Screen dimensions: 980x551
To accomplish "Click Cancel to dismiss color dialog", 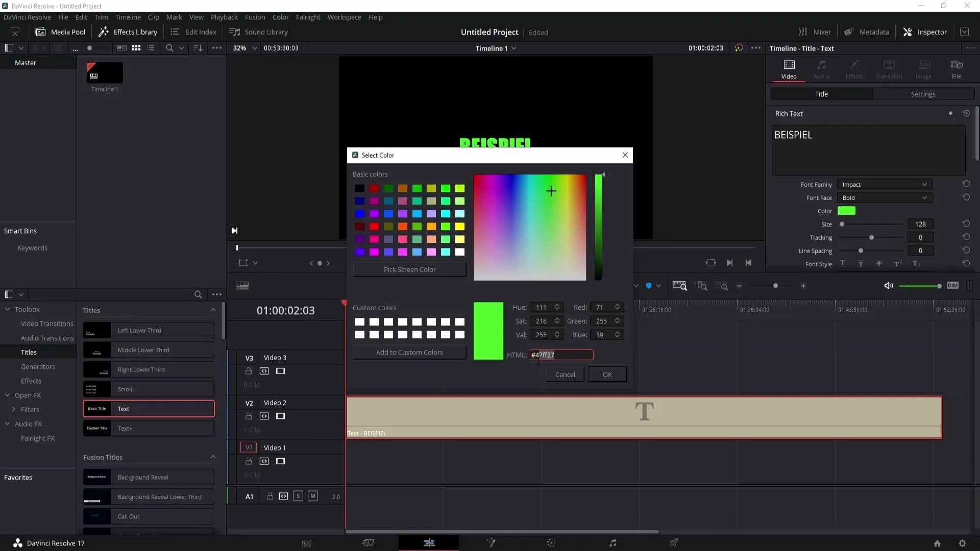I will click(x=565, y=375).
